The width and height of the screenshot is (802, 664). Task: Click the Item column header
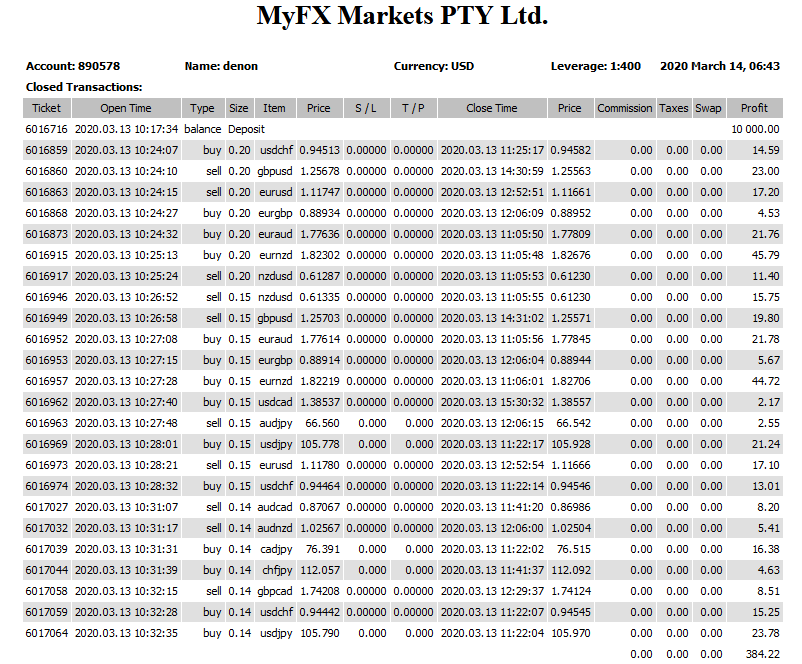(x=274, y=108)
